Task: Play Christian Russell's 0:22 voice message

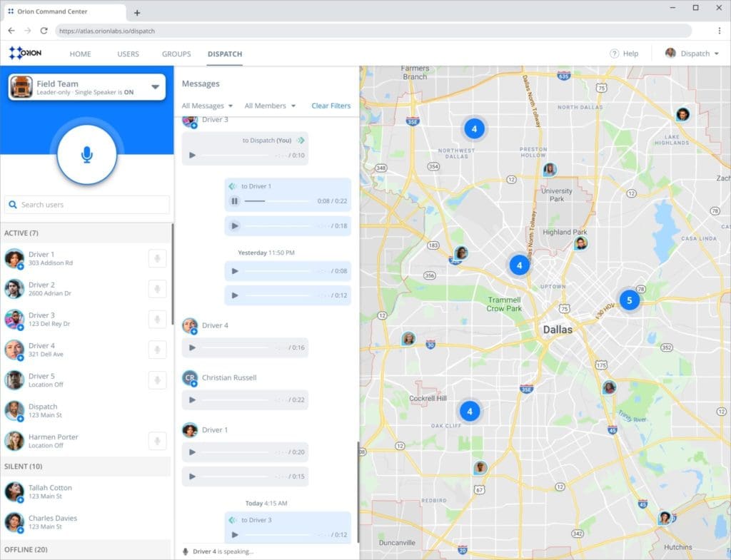Action: point(192,400)
